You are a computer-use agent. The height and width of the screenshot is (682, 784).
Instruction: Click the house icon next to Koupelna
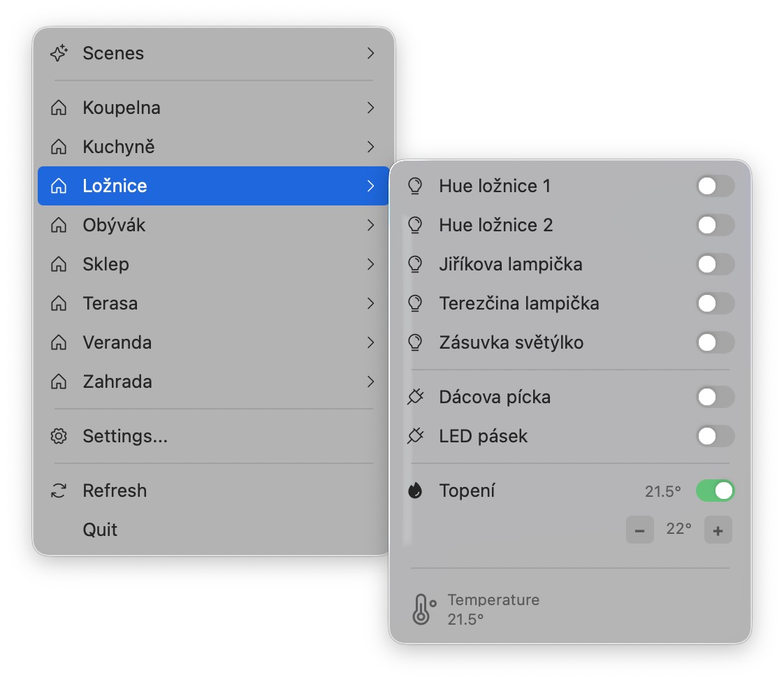coord(59,108)
